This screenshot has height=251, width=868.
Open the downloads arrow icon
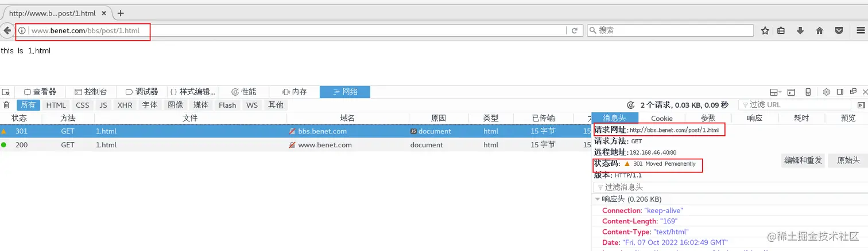[800, 31]
